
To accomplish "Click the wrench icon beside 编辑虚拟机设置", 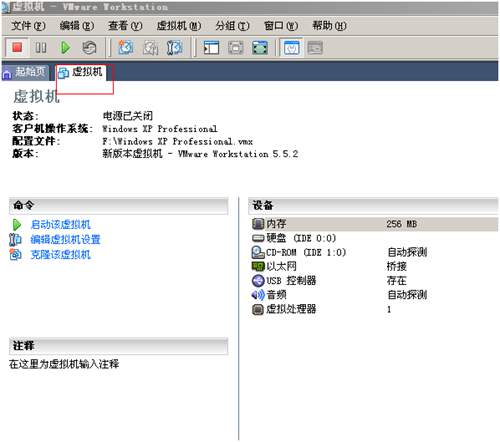I will [x=15, y=240].
